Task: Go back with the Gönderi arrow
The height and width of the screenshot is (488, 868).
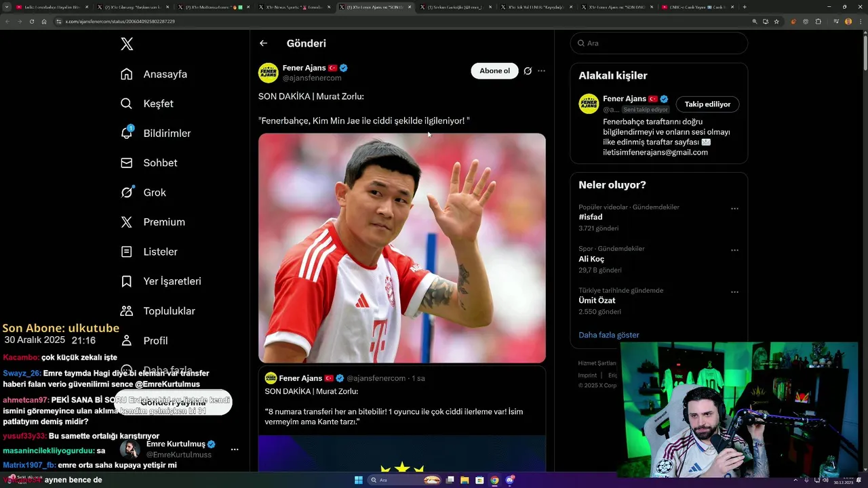Action: (x=264, y=43)
